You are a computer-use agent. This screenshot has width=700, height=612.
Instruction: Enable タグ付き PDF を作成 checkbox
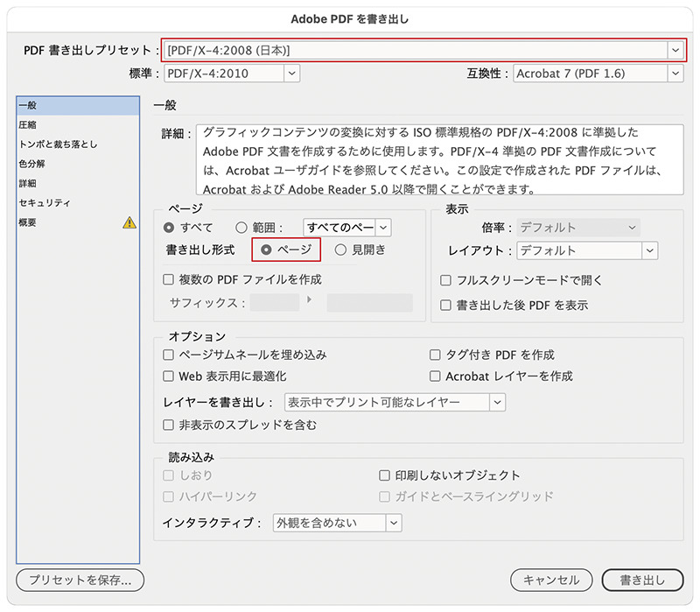(x=435, y=355)
